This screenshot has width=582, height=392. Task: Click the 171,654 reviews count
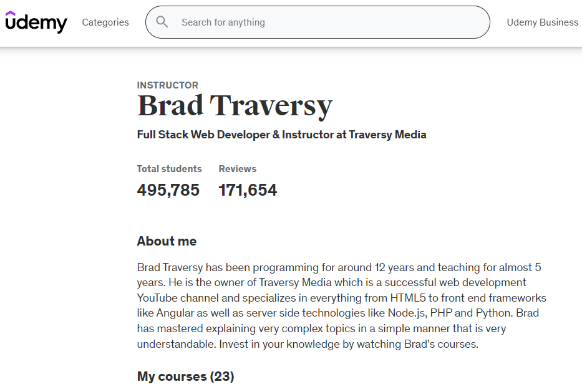(248, 190)
